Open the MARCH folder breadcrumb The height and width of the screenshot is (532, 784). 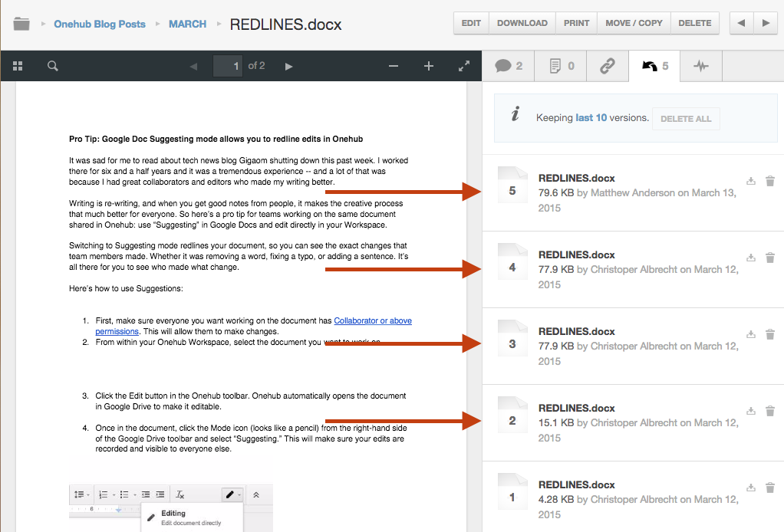pyautogui.click(x=187, y=24)
